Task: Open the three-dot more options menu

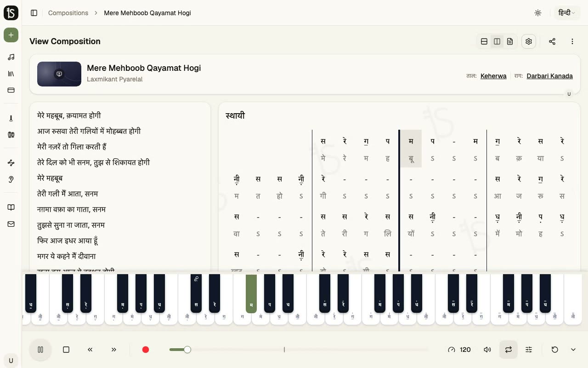Action: (x=572, y=41)
